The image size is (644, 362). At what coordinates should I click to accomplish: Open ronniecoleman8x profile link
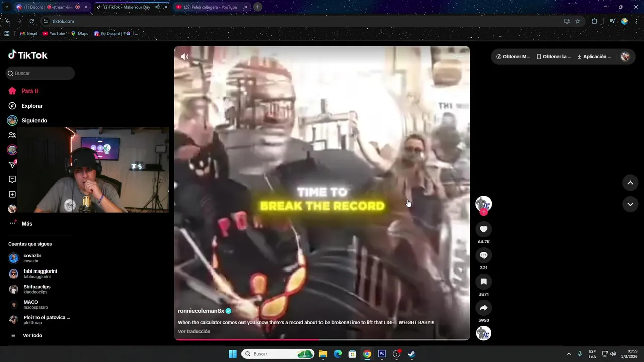(x=201, y=311)
